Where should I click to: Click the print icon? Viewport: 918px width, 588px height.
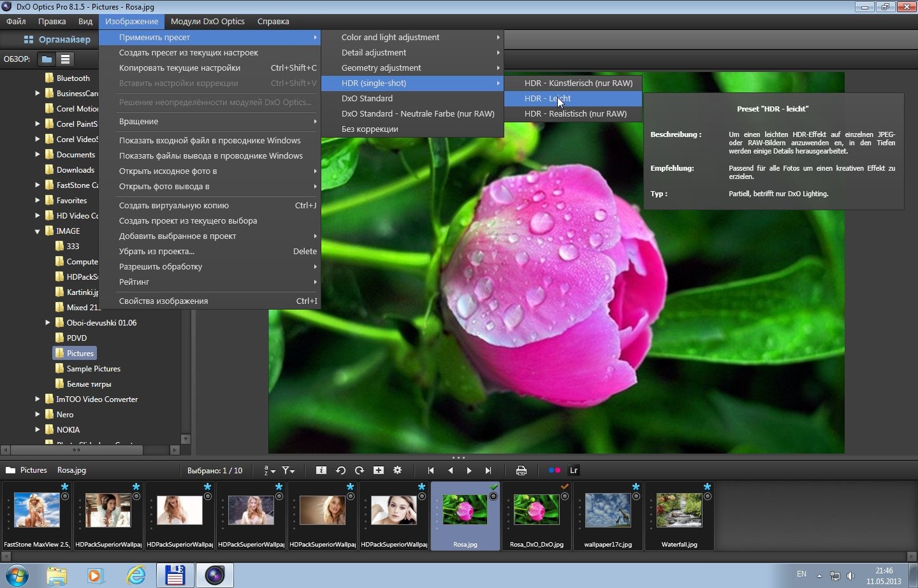pyautogui.click(x=521, y=470)
